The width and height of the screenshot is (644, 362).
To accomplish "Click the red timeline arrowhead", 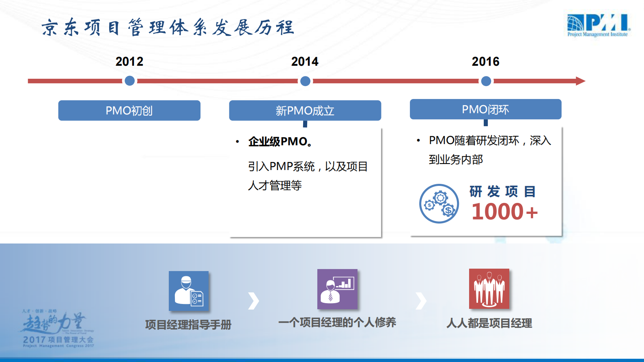I will (x=580, y=81).
